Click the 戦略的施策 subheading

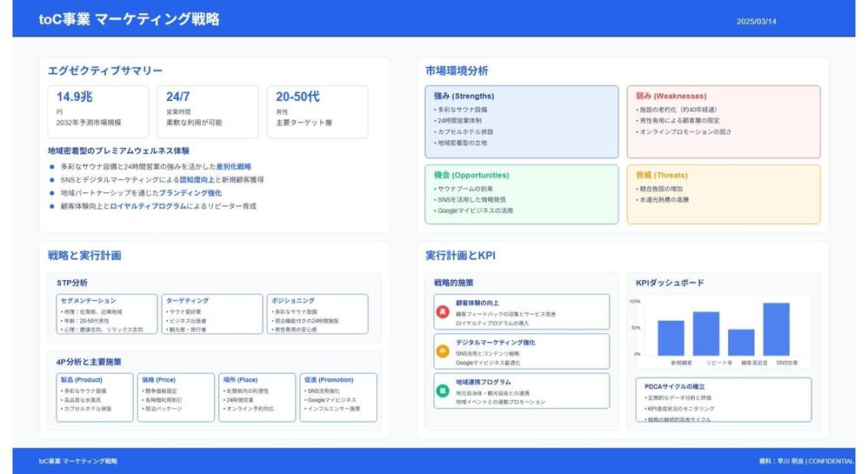[x=453, y=283]
